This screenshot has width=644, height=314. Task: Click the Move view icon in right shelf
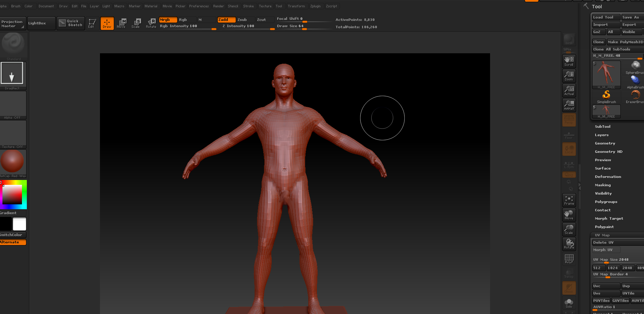pos(569,215)
